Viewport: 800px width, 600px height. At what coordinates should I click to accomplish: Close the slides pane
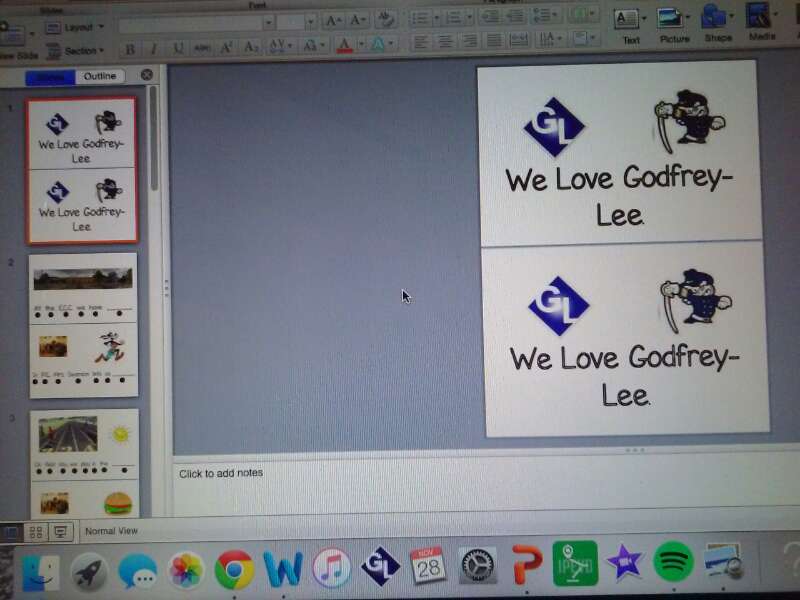pyautogui.click(x=146, y=75)
